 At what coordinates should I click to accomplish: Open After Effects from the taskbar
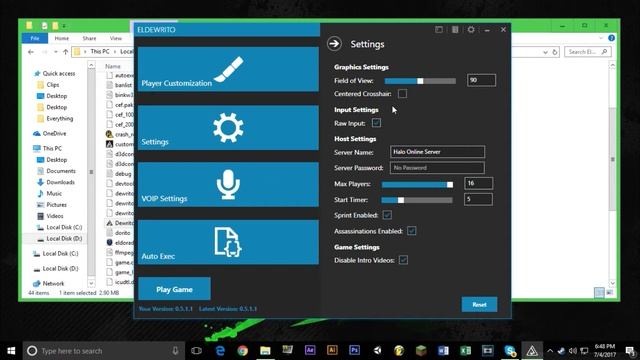pyautogui.click(x=310, y=351)
